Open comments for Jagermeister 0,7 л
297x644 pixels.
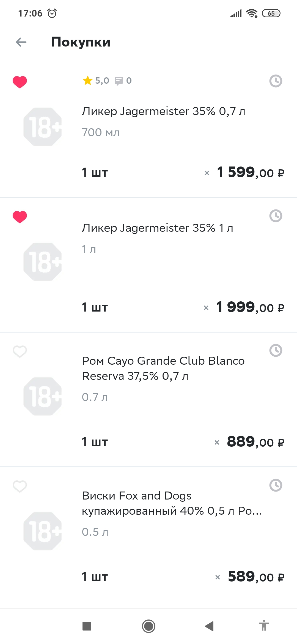coord(123,81)
